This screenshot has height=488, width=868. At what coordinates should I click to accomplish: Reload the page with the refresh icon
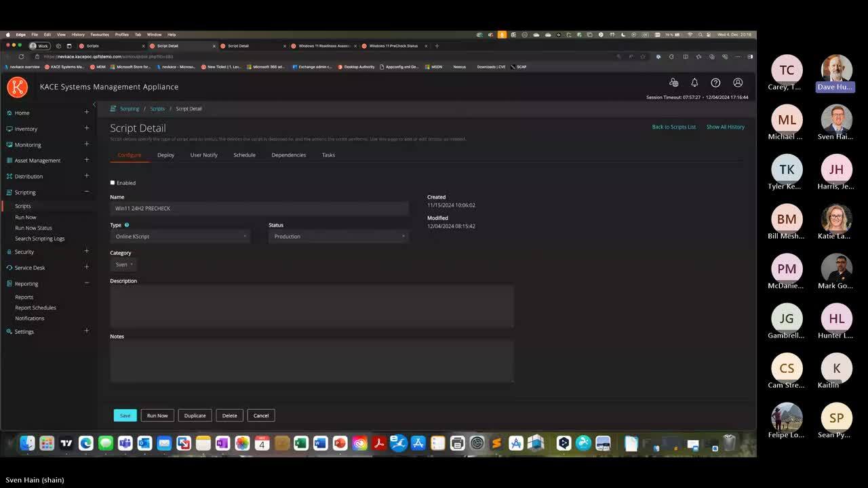coord(21,57)
